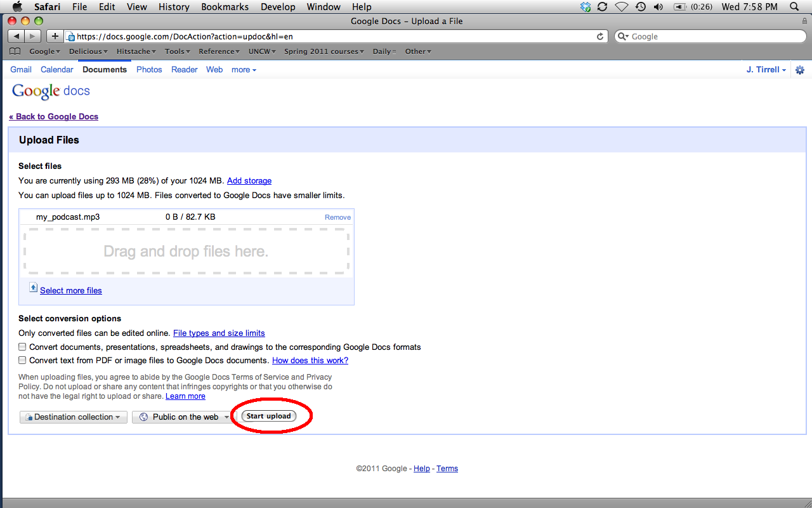Screen dimensions: 812x508
Task: Show all bookmarks book icon
Action: point(15,51)
